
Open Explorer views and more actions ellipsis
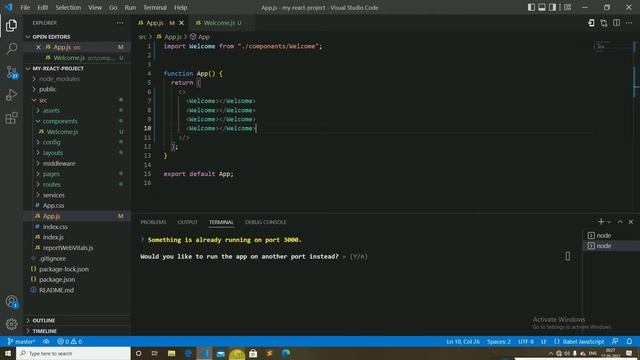click(x=120, y=23)
